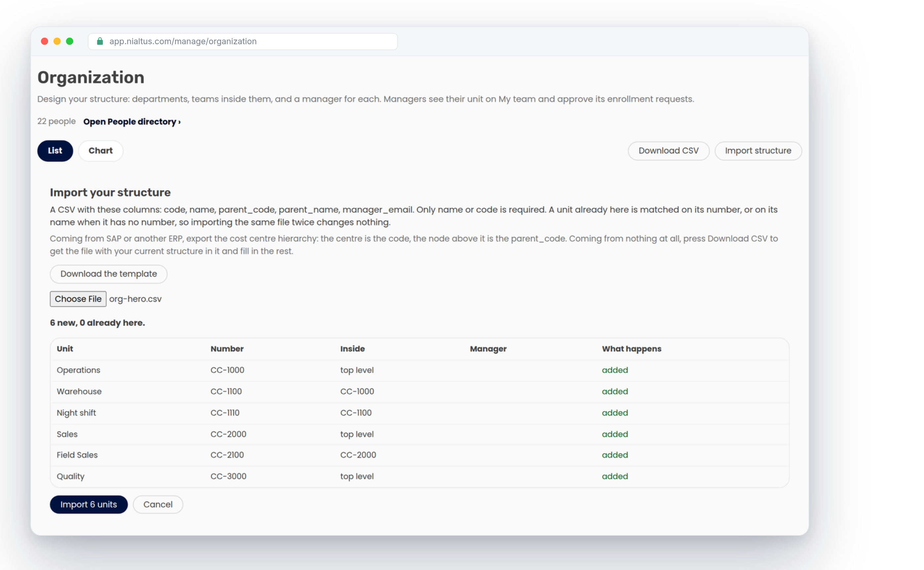Click number CC-3000 in Quality row
The image size is (924, 570).
(x=228, y=477)
